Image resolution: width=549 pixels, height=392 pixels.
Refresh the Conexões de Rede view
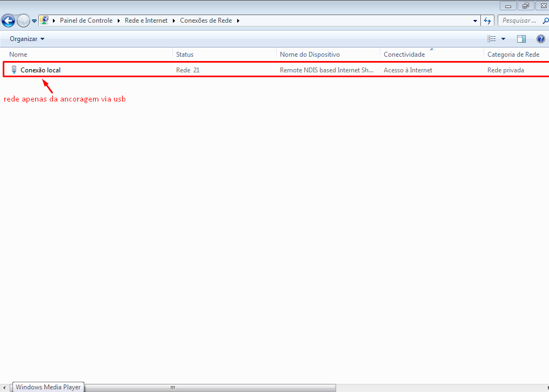click(487, 21)
